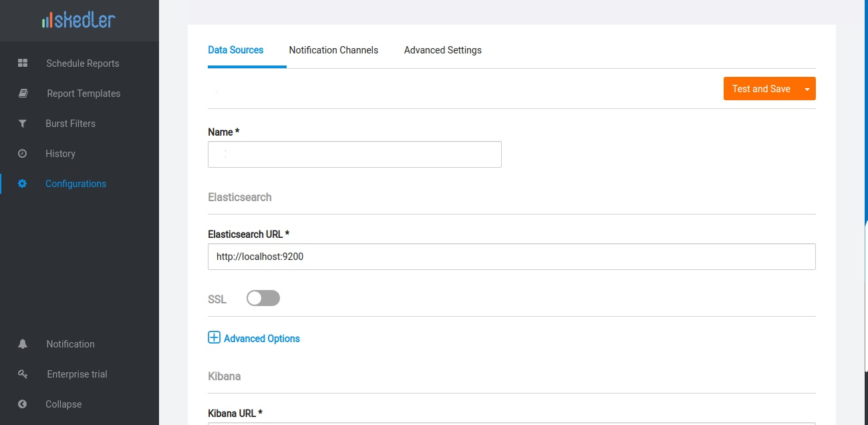Click the Configurations gear icon

tap(23, 184)
